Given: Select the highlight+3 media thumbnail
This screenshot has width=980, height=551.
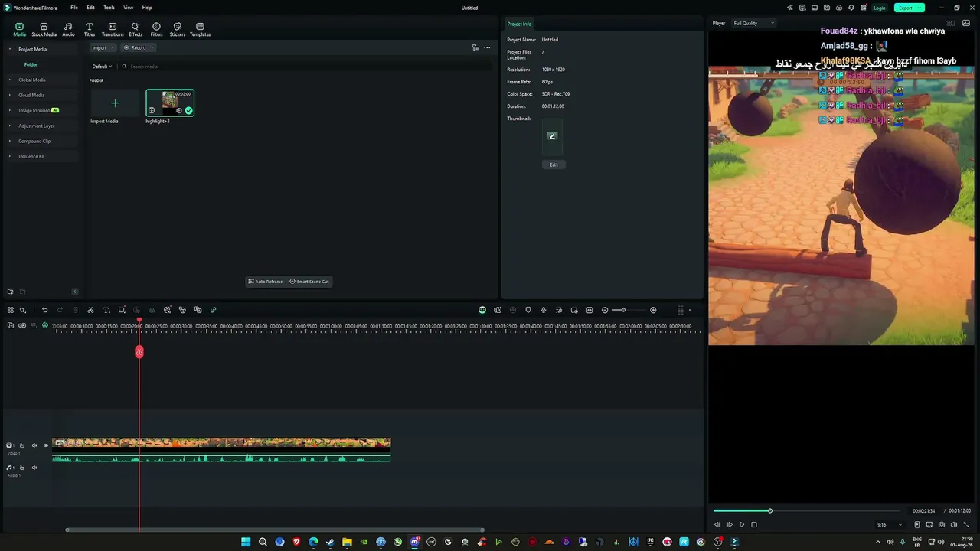Looking at the screenshot, I should click(x=170, y=103).
